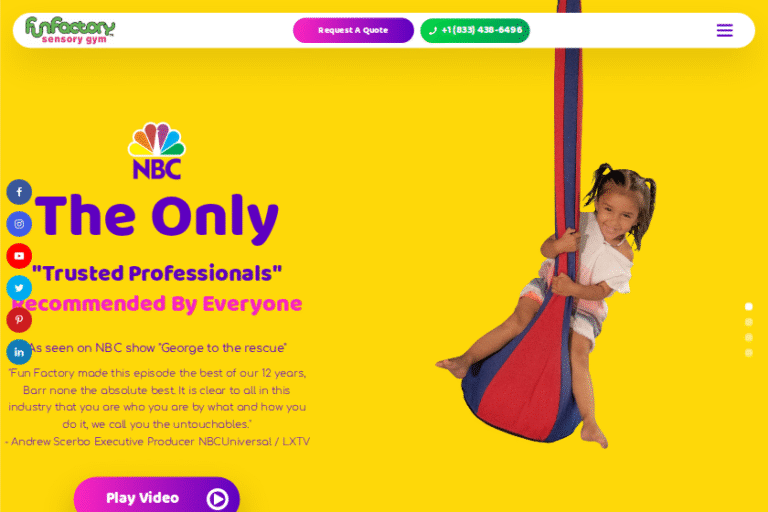Select the fourth slide indicator dot
768x512 pixels.
(x=748, y=353)
